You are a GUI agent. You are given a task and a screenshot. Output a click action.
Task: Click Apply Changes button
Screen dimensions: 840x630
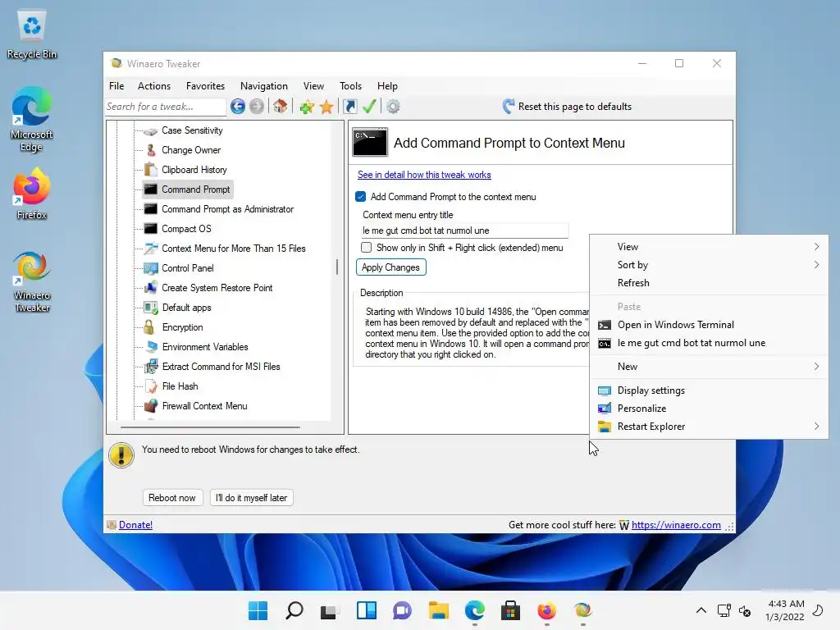[391, 267]
